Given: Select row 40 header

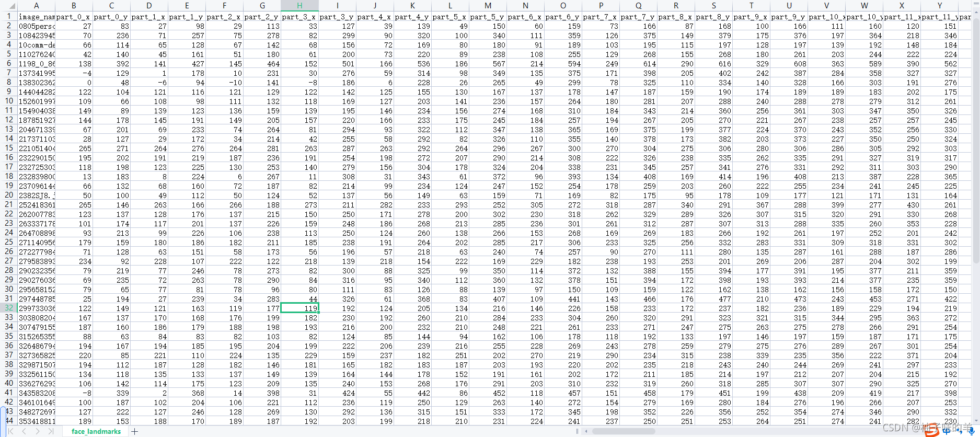Looking at the screenshot, I should 8,383.
